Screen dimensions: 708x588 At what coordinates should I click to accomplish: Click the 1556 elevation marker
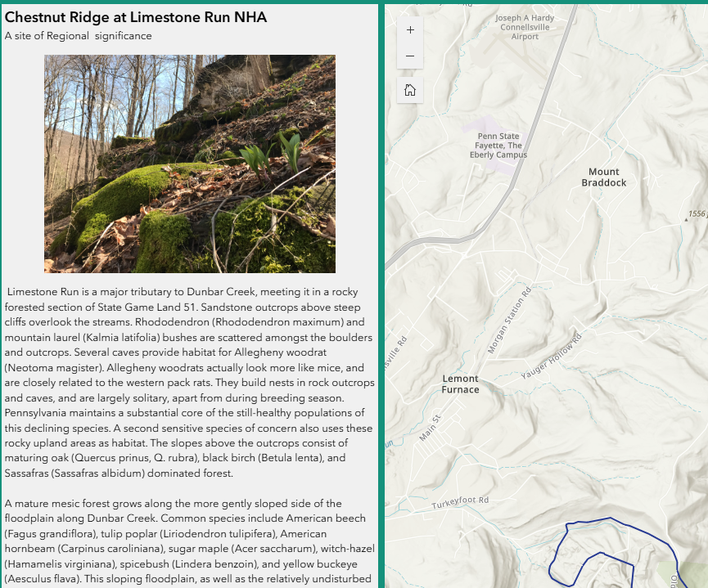click(696, 214)
